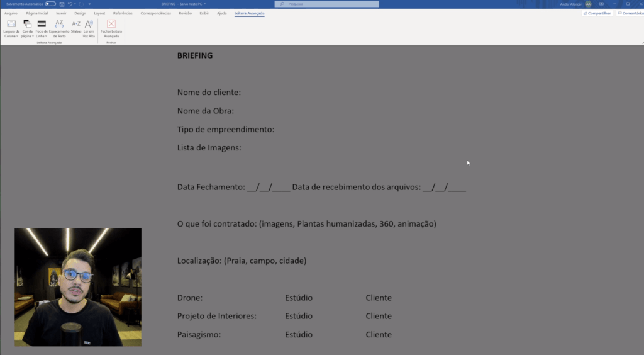
Task: Undo the last action
Action: [x=70, y=4]
